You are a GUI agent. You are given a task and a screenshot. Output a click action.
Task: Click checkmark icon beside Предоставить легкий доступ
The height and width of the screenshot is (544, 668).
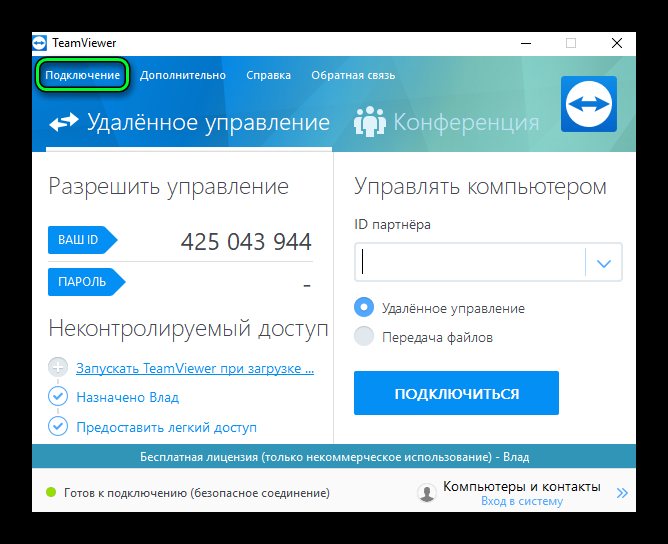click(58, 426)
